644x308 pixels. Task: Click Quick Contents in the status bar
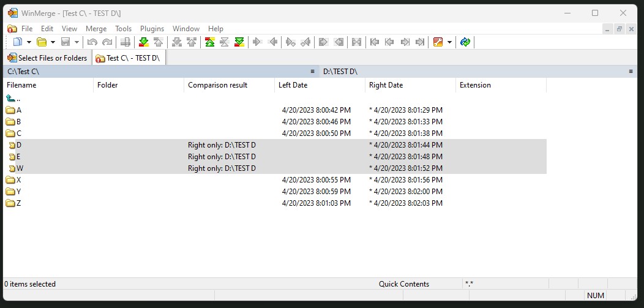(404, 284)
